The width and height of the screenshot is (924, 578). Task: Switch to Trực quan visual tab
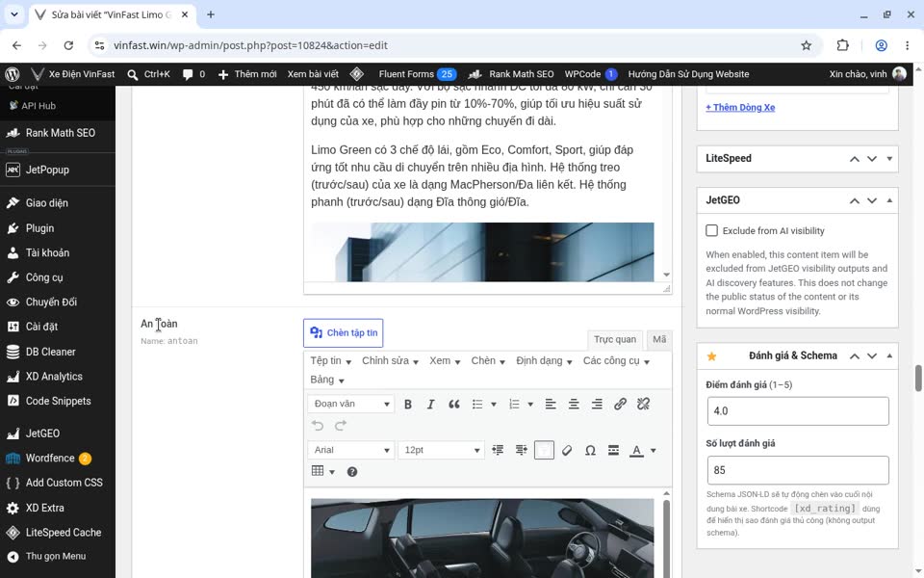615,340
